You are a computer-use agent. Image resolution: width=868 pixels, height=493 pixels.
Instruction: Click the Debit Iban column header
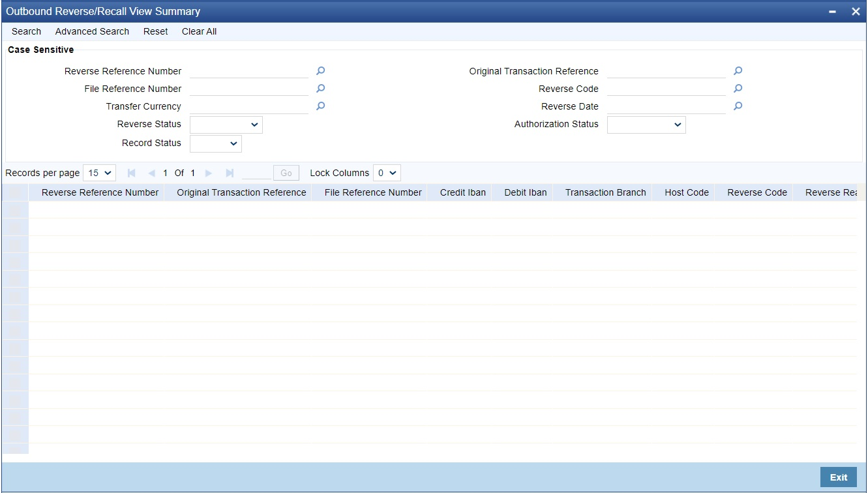tap(526, 192)
